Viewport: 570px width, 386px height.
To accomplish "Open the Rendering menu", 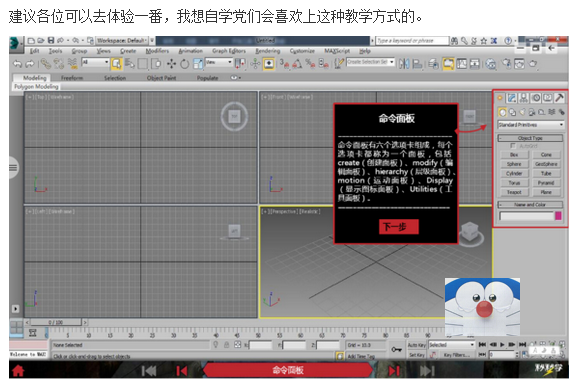I will [268, 51].
